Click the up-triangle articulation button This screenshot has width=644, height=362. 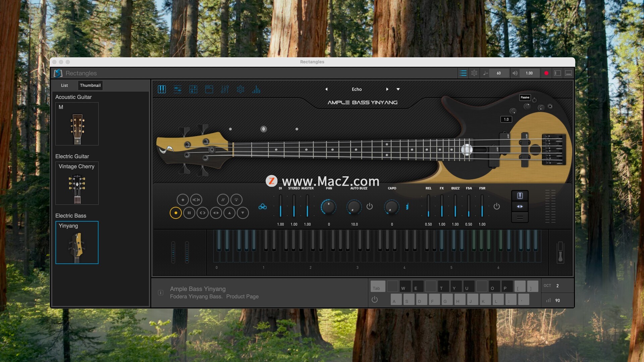pyautogui.click(x=229, y=213)
